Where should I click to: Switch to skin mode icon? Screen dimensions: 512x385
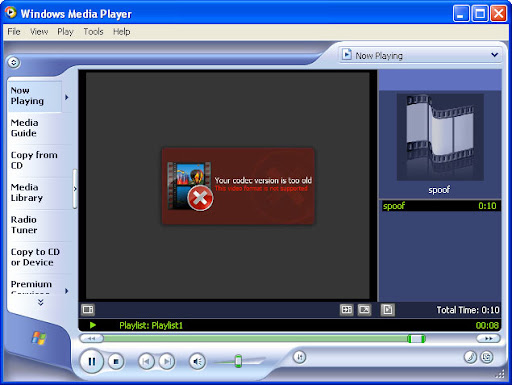487,357
